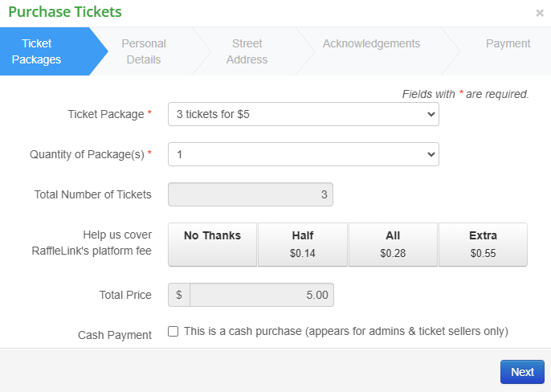Open Quantity of Package(s) dropdown
The height and width of the screenshot is (392, 551).
[x=303, y=154]
